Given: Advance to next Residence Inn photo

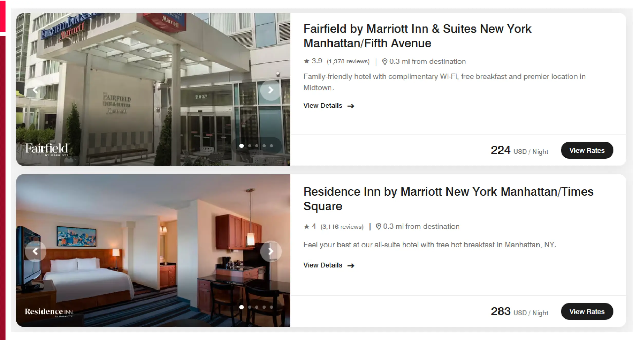Looking at the screenshot, I should (270, 251).
